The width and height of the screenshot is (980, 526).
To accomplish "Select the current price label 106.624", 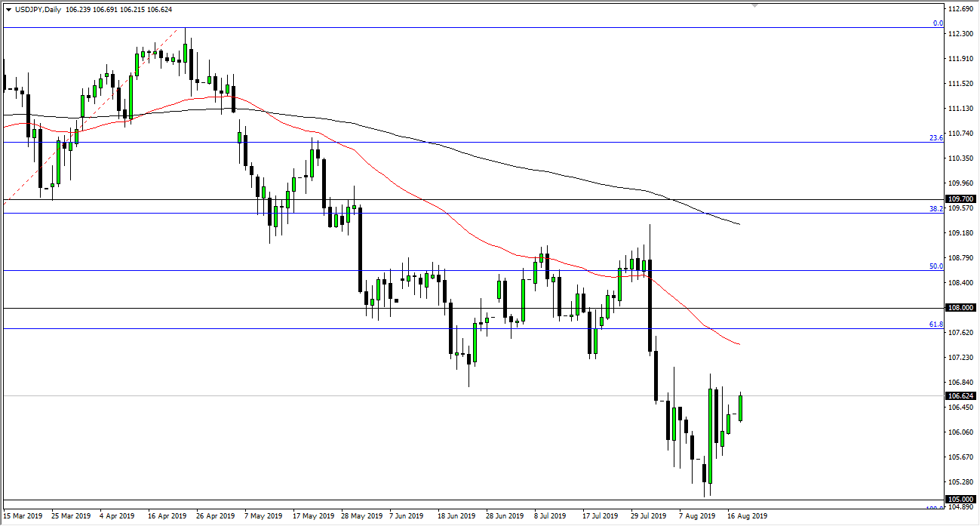I will pyautogui.click(x=960, y=395).
